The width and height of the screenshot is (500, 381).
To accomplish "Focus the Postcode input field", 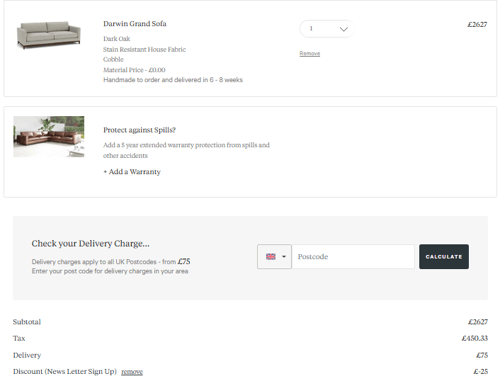I will tap(353, 257).
